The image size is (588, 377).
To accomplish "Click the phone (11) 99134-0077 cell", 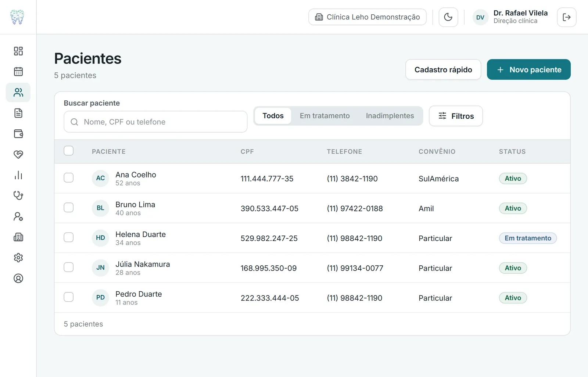I will coord(355,268).
